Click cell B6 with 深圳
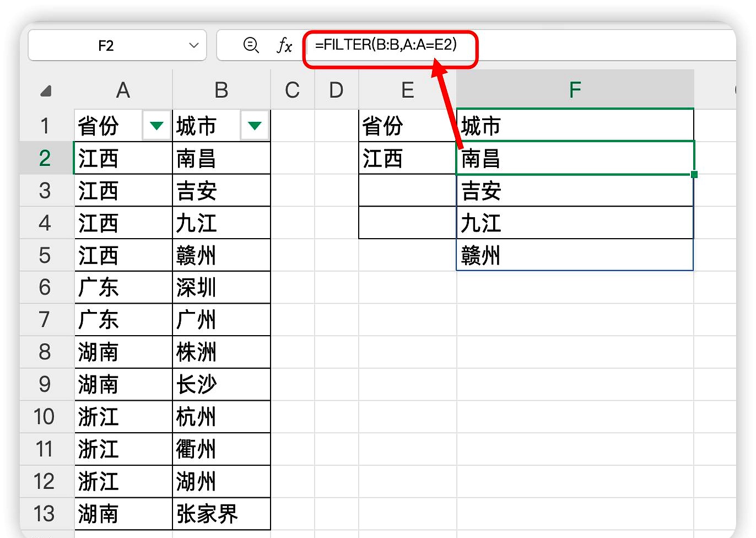 tap(222, 287)
